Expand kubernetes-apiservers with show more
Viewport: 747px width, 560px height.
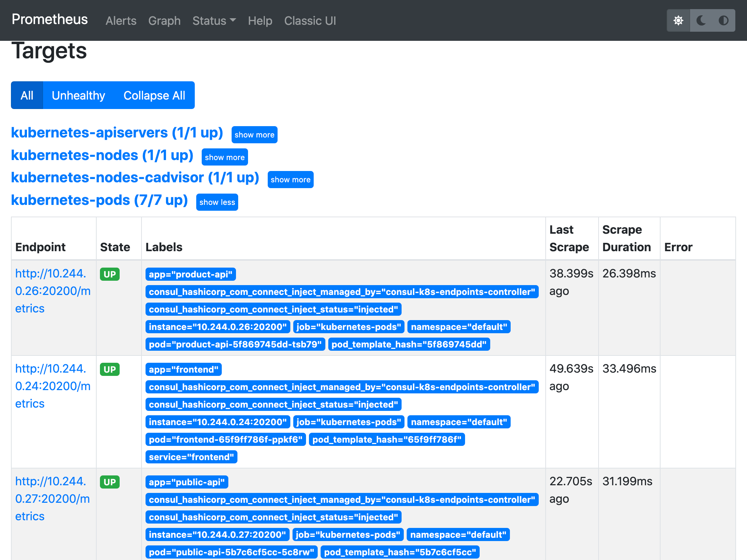(x=254, y=135)
